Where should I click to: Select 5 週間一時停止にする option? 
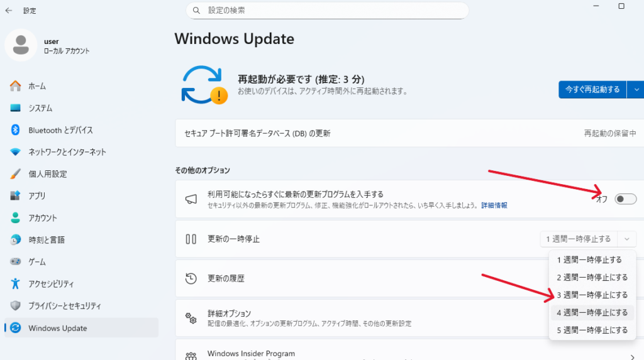[x=592, y=330]
